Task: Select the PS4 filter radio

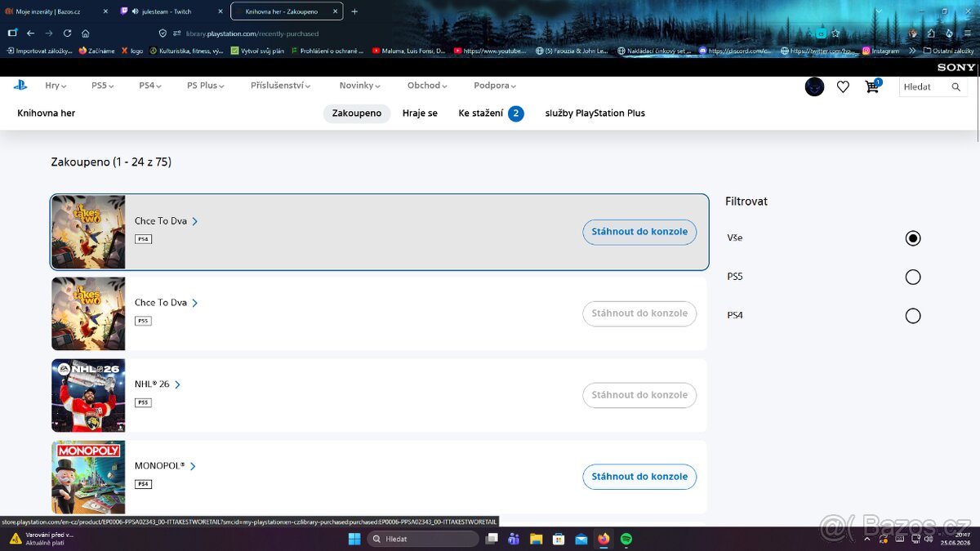Action: pos(913,316)
